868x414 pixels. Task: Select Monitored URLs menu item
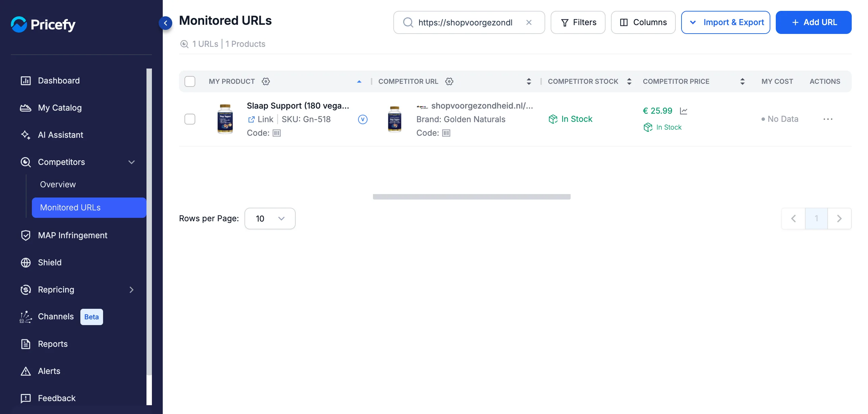pyautogui.click(x=89, y=208)
